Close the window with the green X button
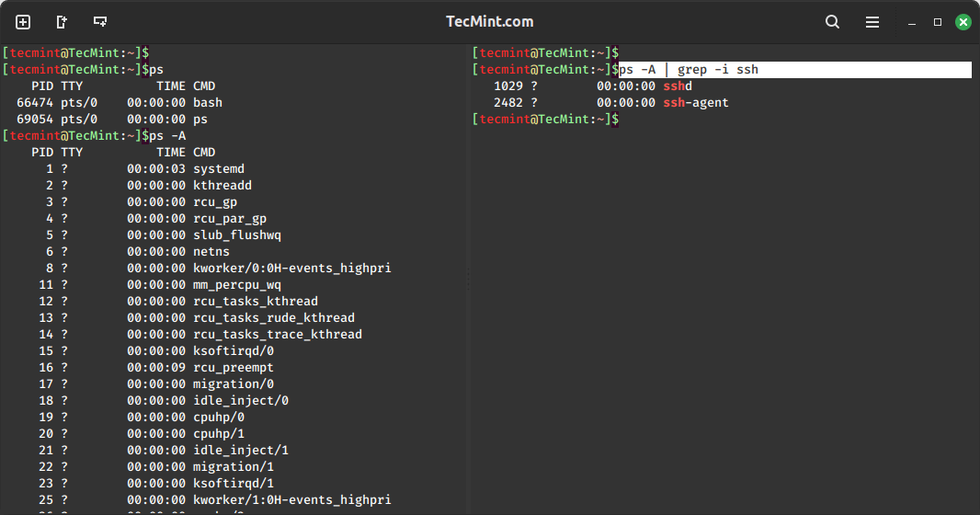This screenshot has height=515, width=980. point(963,22)
